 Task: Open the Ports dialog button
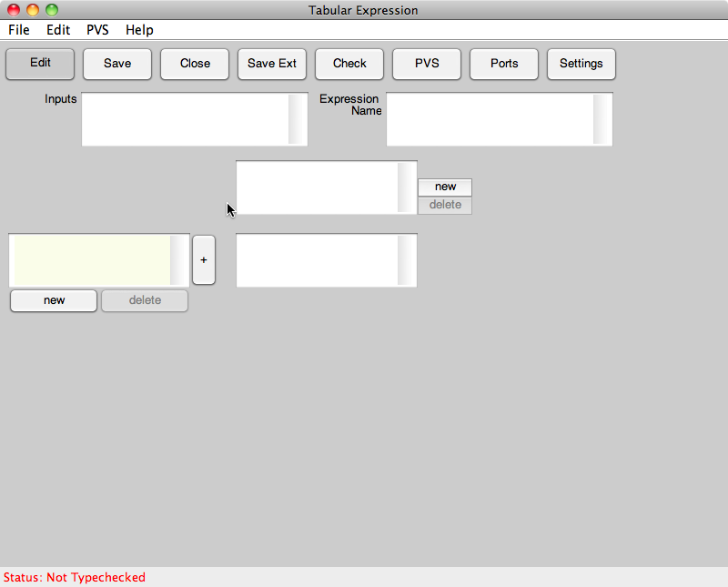[x=504, y=64]
